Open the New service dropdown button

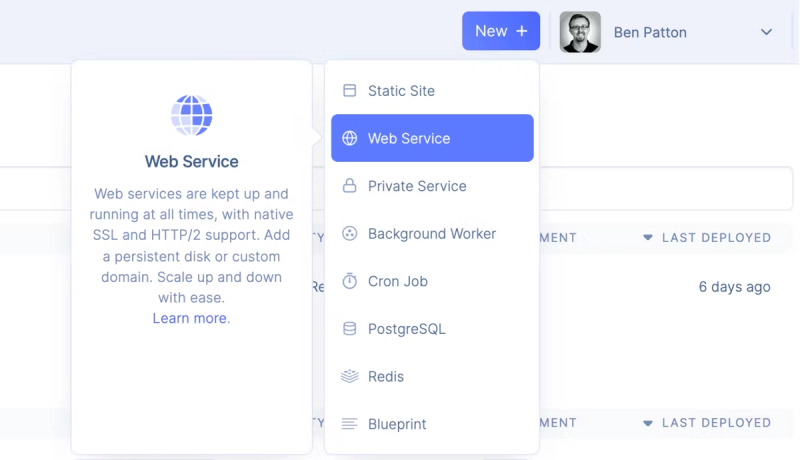pos(500,31)
